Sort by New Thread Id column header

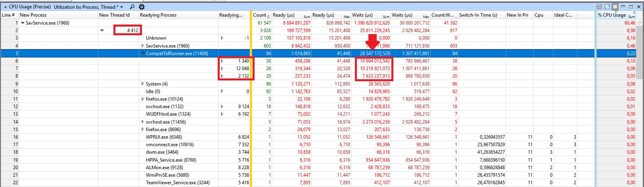point(118,15)
